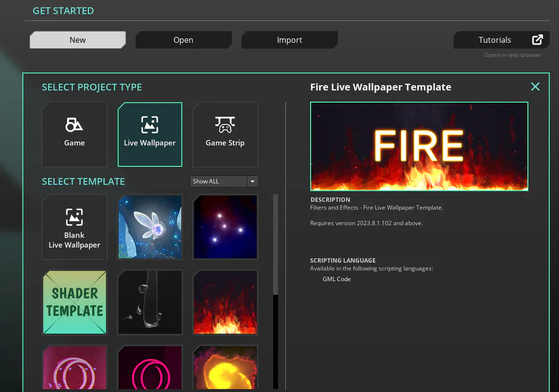Click the Show ALL dropdown arrow
Screen dimensions: 559x392
pyautogui.click(x=252, y=181)
